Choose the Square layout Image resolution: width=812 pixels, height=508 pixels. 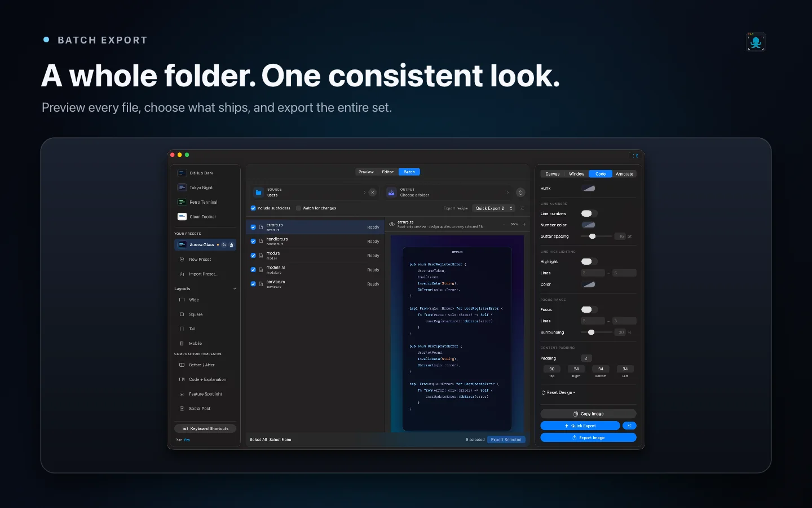point(205,314)
